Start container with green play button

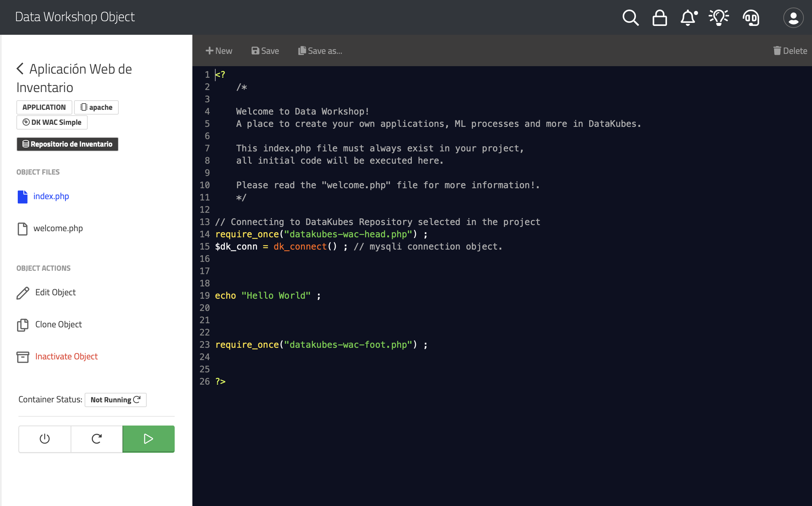tap(148, 438)
